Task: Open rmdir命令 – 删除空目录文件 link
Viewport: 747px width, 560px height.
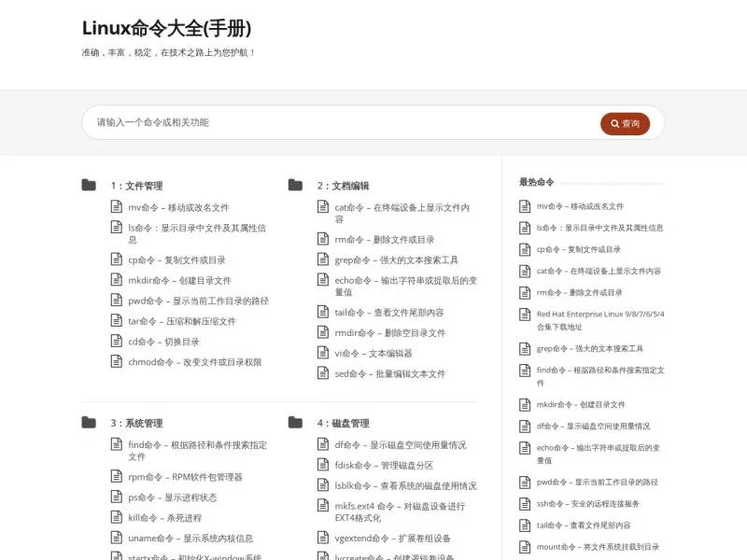Action: point(390,333)
